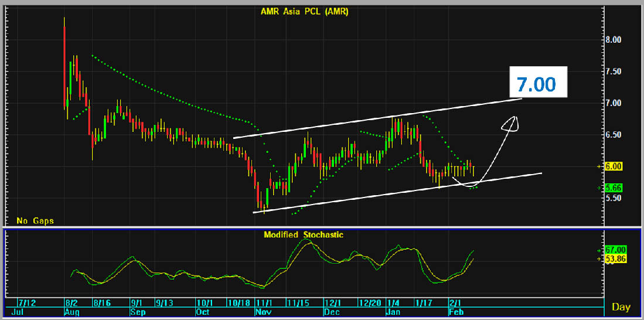The height and width of the screenshot is (320, 644).
Task: Click the Jan month label
Action: click(x=394, y=312)
